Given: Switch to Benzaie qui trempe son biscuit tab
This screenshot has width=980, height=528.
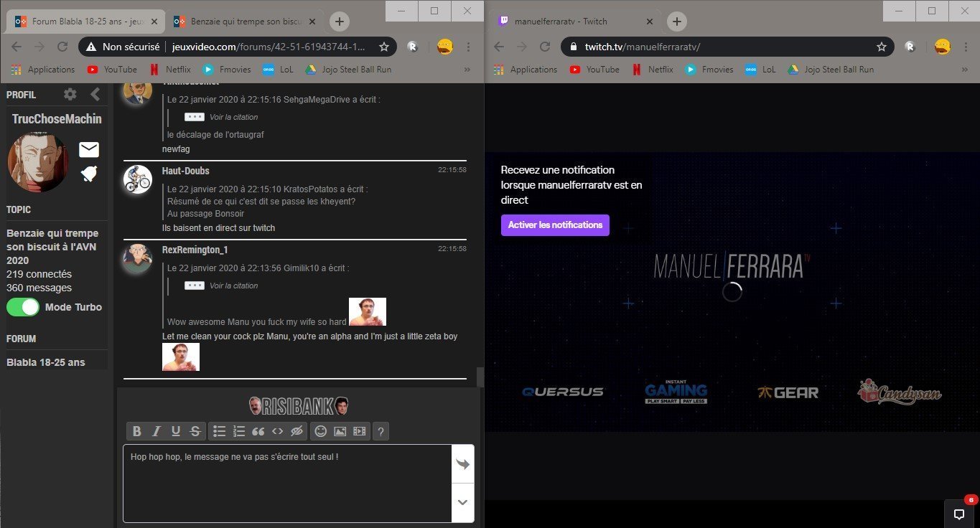Looking at the screenshot, I should coord(244,22).
